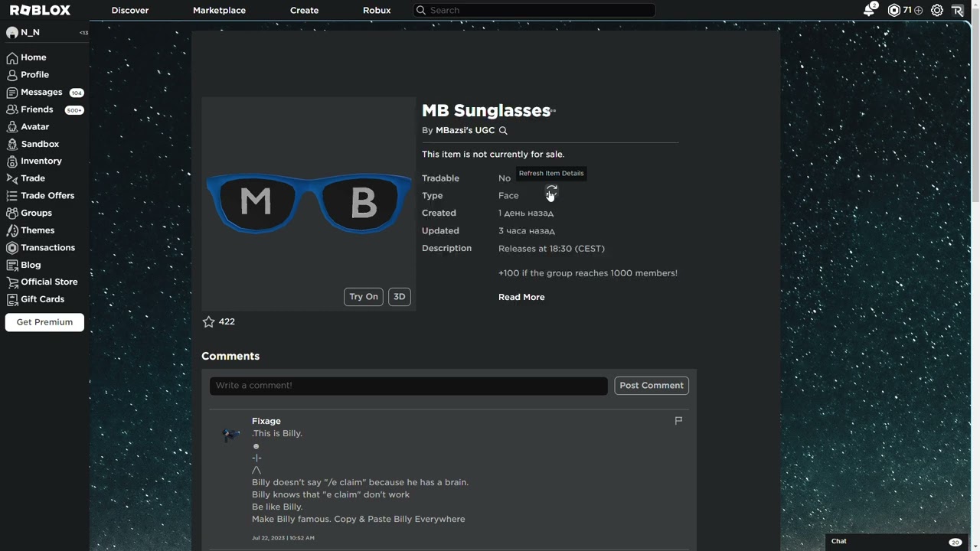Click the Get Premium button

point(44,322)
